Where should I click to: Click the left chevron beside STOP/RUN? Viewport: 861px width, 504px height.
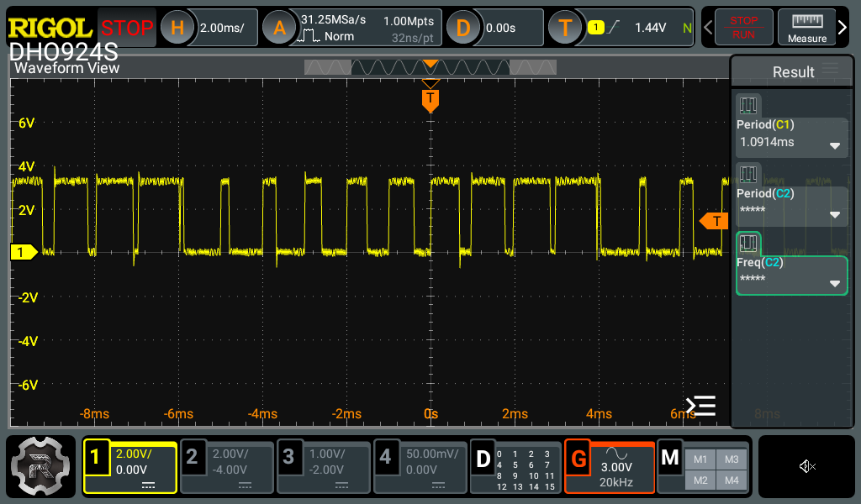pos(708,27)
